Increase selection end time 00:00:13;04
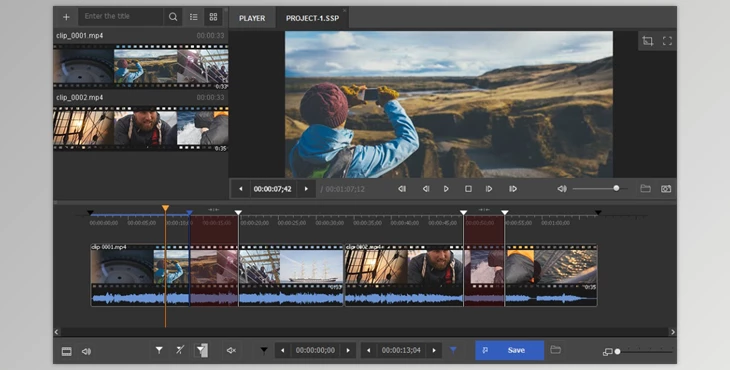The image size is (730, 370). click(434, 350)
